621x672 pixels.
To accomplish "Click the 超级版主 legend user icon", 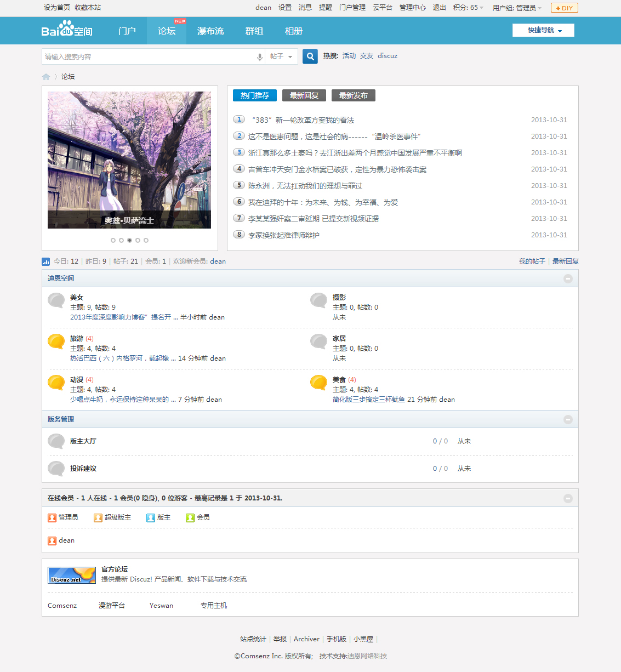I will pyautogui.click(x=98, y=517).
